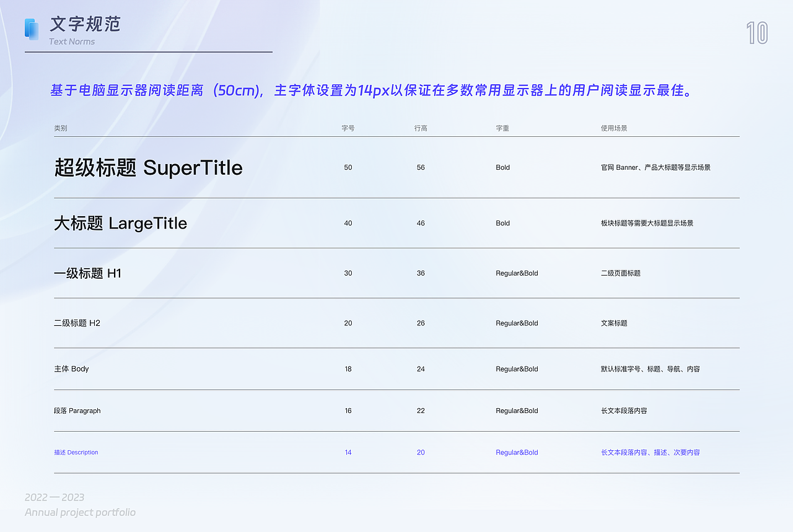Click Bold weight in the LargeTitle row
The height and width of the screenshot is (532, 793).
coord(502,223)
